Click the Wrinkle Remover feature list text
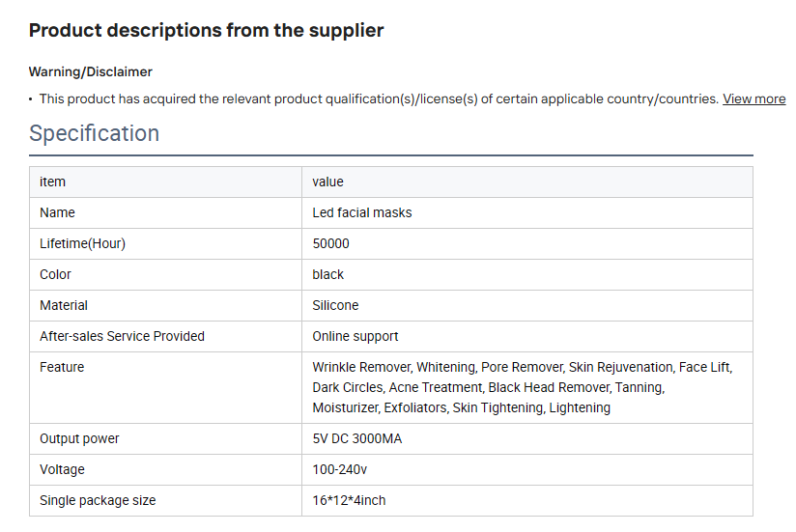This screenshot has width=796, height=532. coord(523,387)
